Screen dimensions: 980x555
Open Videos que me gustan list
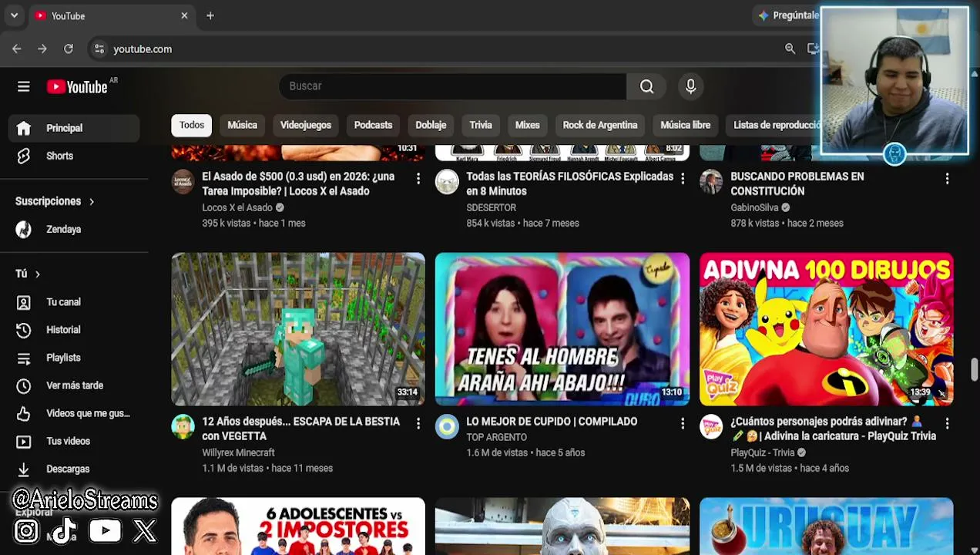pos(74,413)
